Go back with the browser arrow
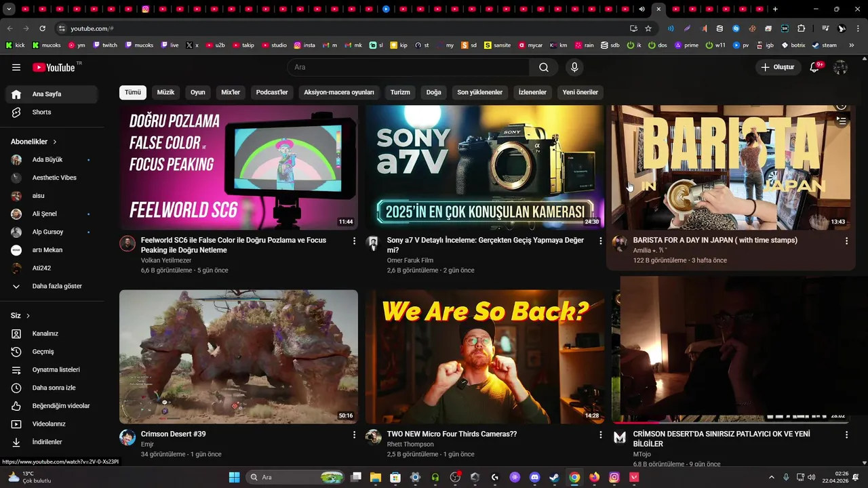 click(9, 28)
